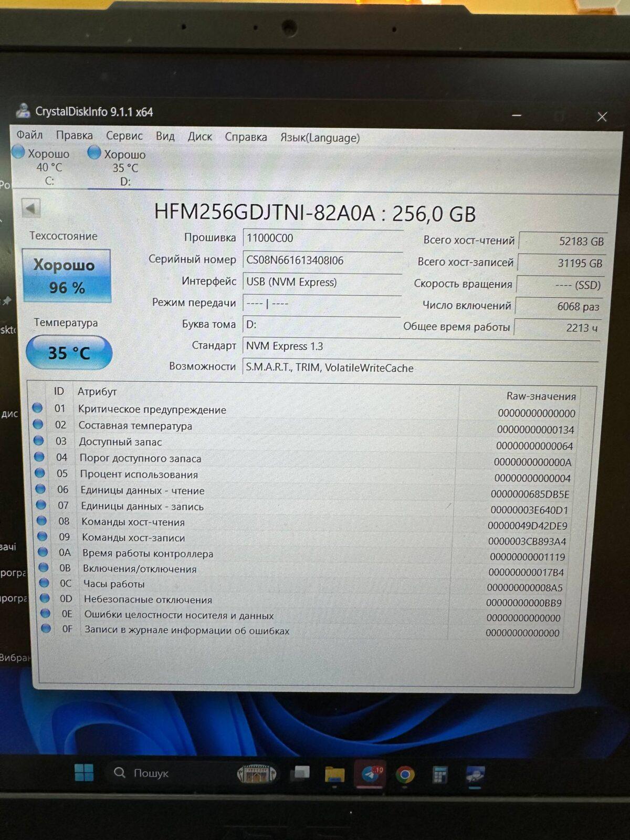Open File Explorer from the taskbar
The image size is (630, 840).
[334, 774]
